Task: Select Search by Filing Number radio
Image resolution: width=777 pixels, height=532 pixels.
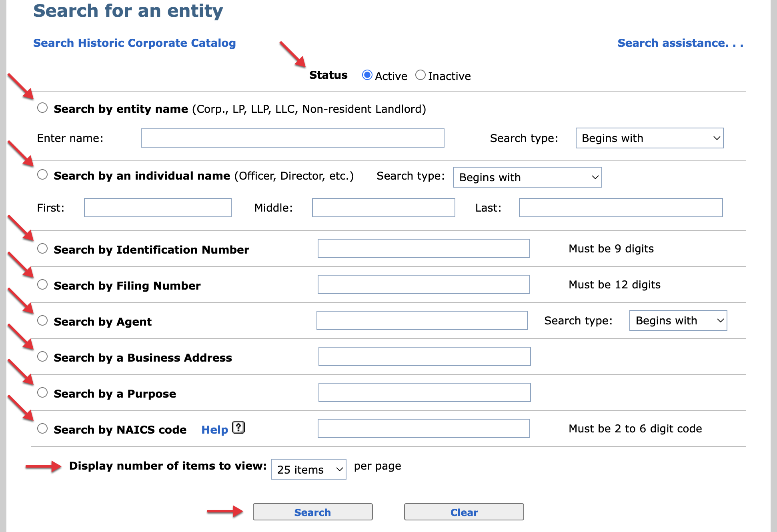Action: tap(42, 285)
